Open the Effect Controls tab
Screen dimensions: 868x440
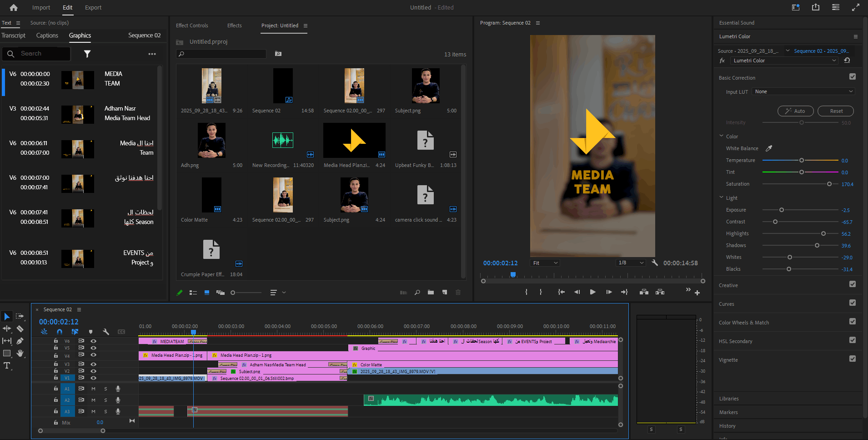pyautogui.click(x=192, y=25)
